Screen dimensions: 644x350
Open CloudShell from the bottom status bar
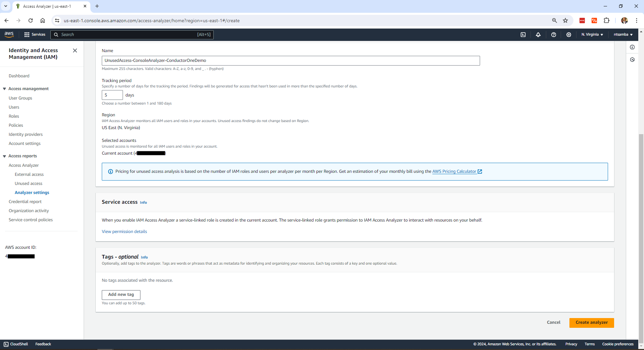click(15, 344)
